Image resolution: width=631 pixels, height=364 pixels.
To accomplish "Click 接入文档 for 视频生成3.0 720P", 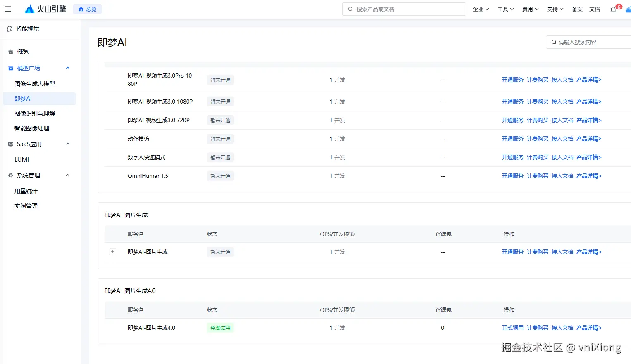I will coord(562,120).
